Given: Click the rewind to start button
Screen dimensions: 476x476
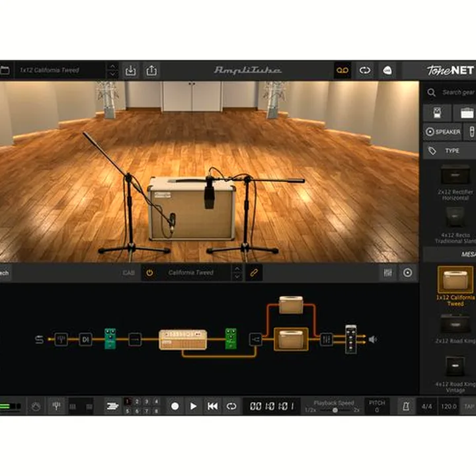Looking at the screenshot, I should click(x=212, y=406).
